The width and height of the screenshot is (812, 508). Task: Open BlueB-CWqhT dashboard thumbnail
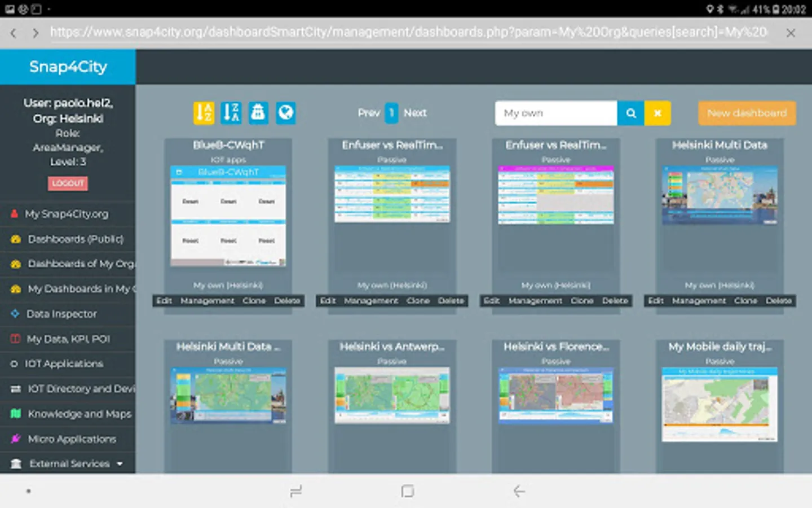point(228,216)
